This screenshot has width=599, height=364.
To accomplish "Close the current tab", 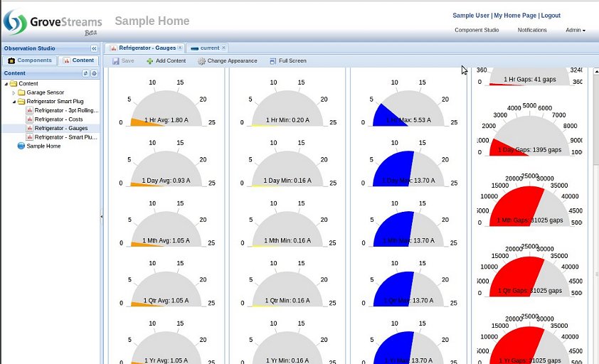I will pos(223,48).
